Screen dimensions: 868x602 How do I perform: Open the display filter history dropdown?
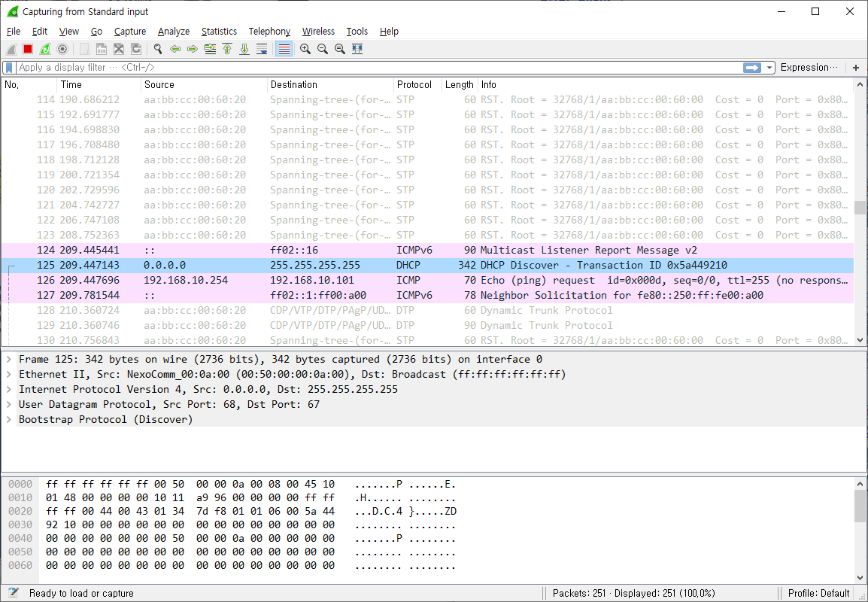click(x=769, y=68)
